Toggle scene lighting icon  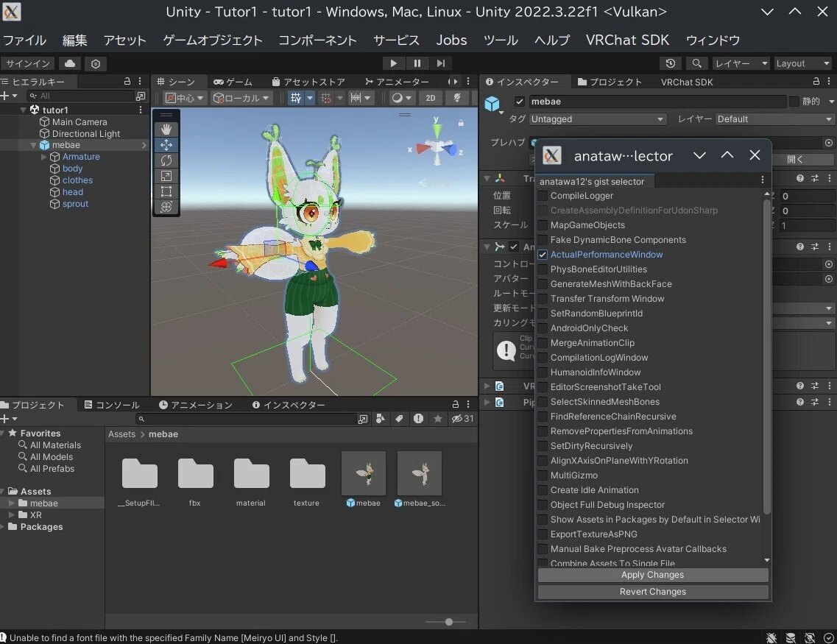click(x=457, y=98)
